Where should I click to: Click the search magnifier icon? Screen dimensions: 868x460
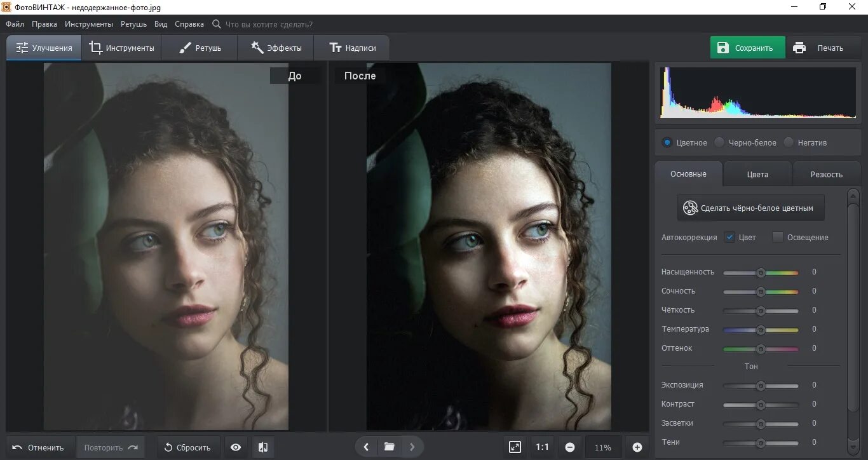click(x=217, y=24)
